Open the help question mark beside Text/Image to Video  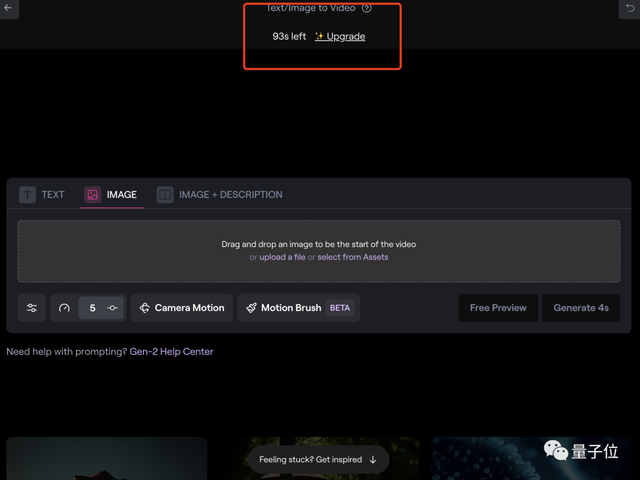pos(367,8)
